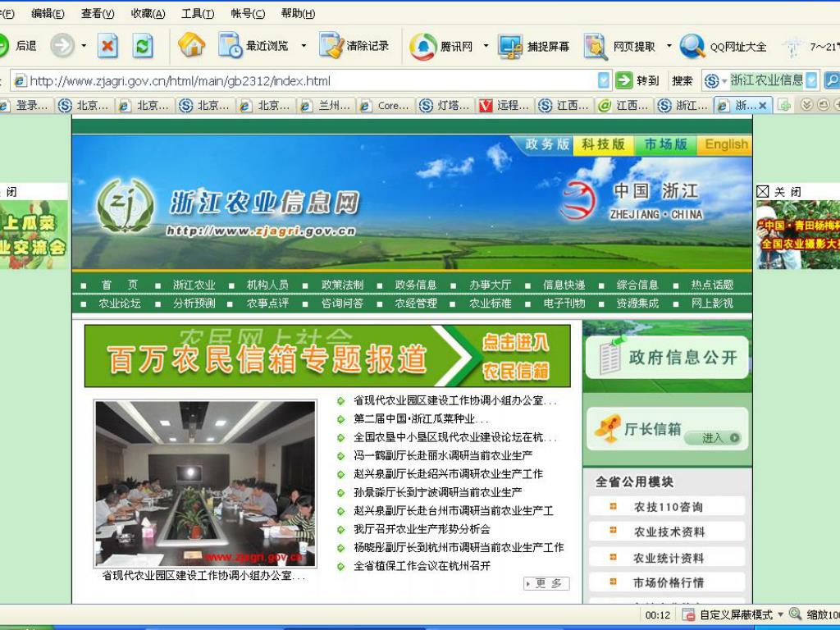Expand the 网页提取 dropdown arrow
The height and width of the screenshot is (630, 840).
point(669,46)
